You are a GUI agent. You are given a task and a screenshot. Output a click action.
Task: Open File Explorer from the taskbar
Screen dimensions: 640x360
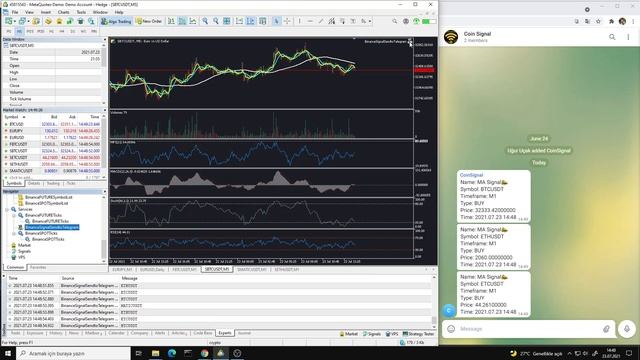156,353
